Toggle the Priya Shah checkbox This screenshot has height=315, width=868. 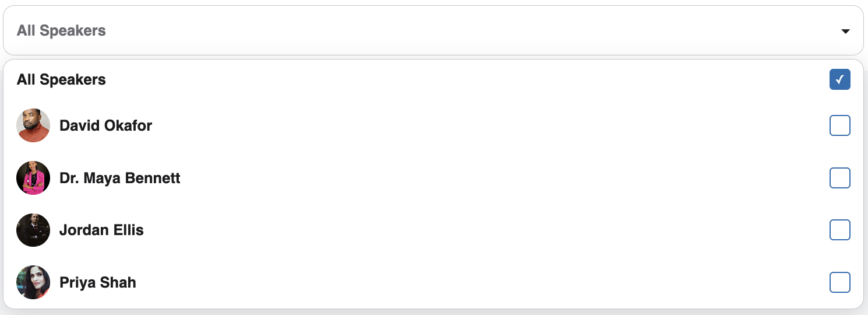(x=840, y=282)
